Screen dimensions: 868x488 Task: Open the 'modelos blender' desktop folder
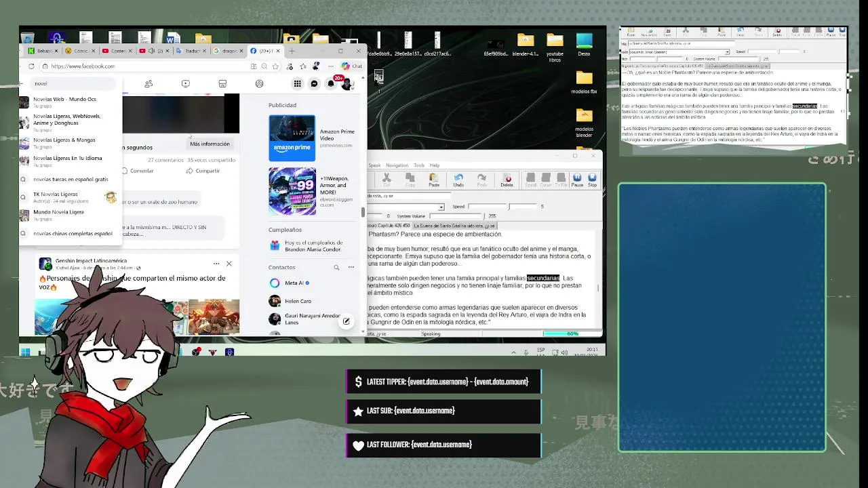tap(584, 122)
